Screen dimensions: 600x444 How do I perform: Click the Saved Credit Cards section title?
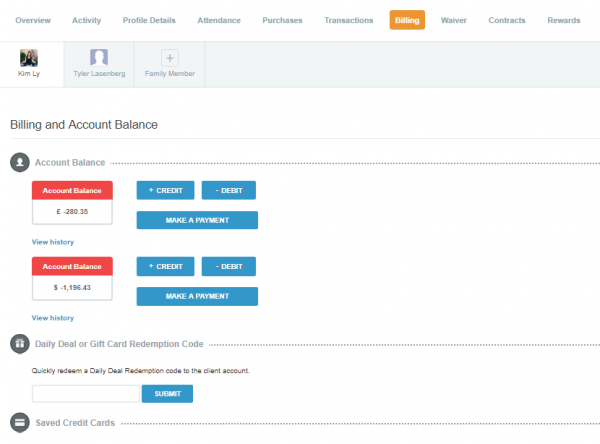tap(75, 423)
